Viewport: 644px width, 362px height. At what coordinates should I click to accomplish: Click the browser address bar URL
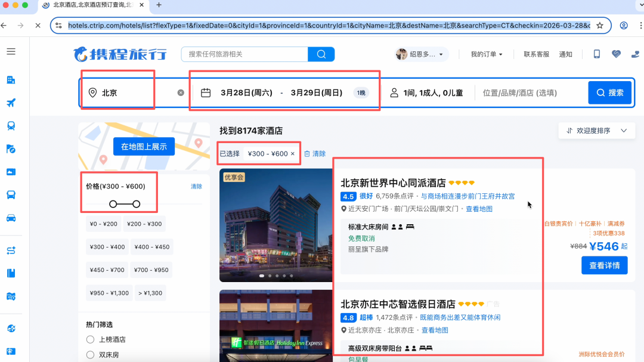click(x=329, y=26)
